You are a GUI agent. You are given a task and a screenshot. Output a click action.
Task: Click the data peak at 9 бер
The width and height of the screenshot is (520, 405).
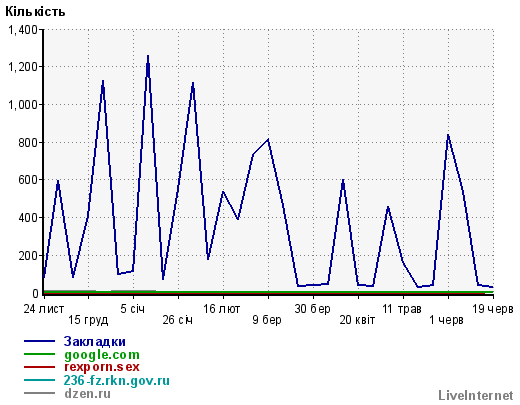[x=268, y=139]
